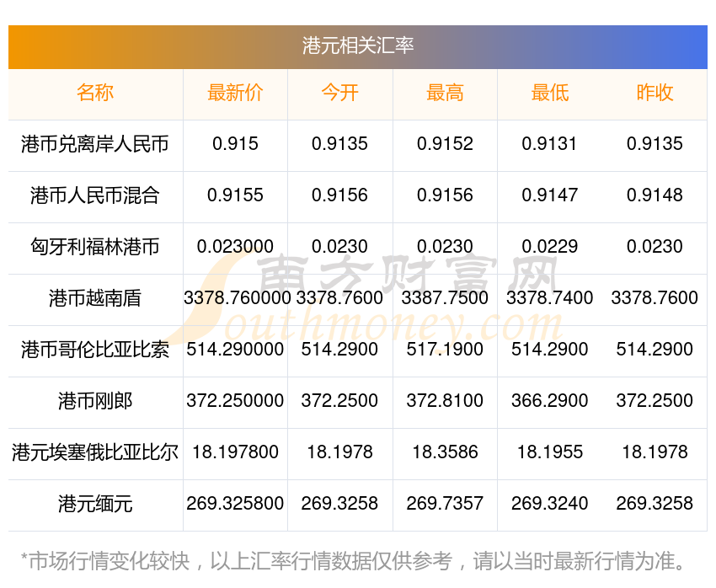Click 昨收 value 372.2500 for 港币刚郎

pos(655,401)
